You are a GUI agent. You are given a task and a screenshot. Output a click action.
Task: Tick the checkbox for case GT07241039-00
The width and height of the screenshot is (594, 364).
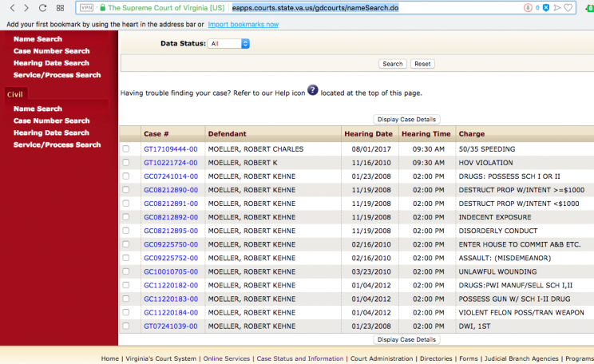tap(126, 326)
